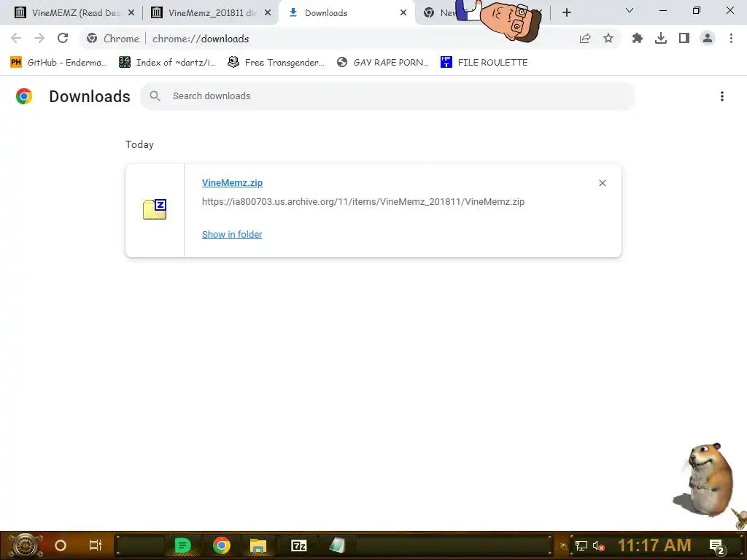The image size is (747, 560).
Task: Click Show in folder link
Action: click(232, 234)
